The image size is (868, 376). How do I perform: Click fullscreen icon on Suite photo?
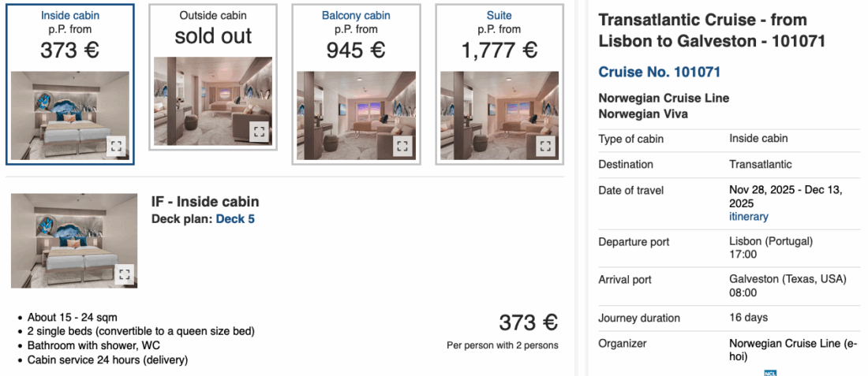[545, 145]
